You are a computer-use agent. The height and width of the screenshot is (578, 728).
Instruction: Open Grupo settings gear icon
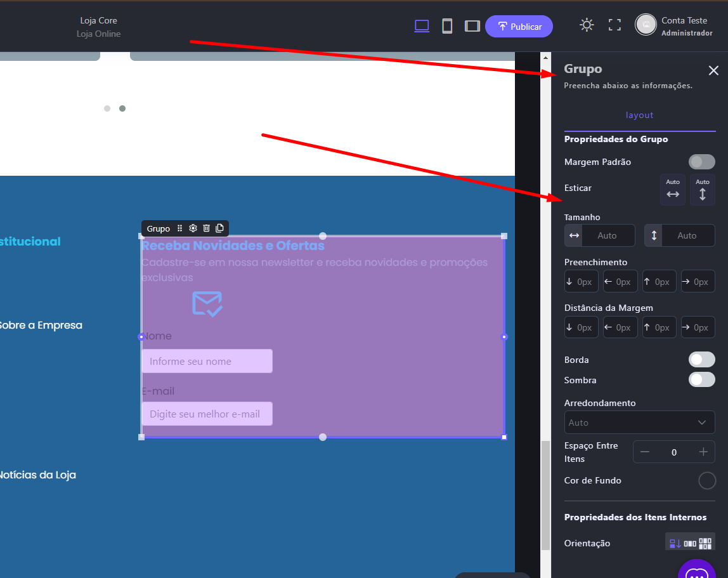tap(193, 228)
